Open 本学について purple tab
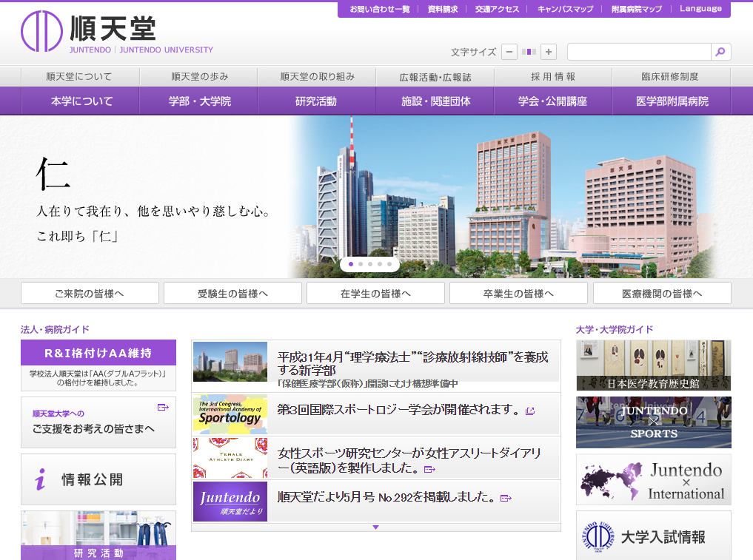Screen dimensions: 753x560 click(x=80, y=101)
